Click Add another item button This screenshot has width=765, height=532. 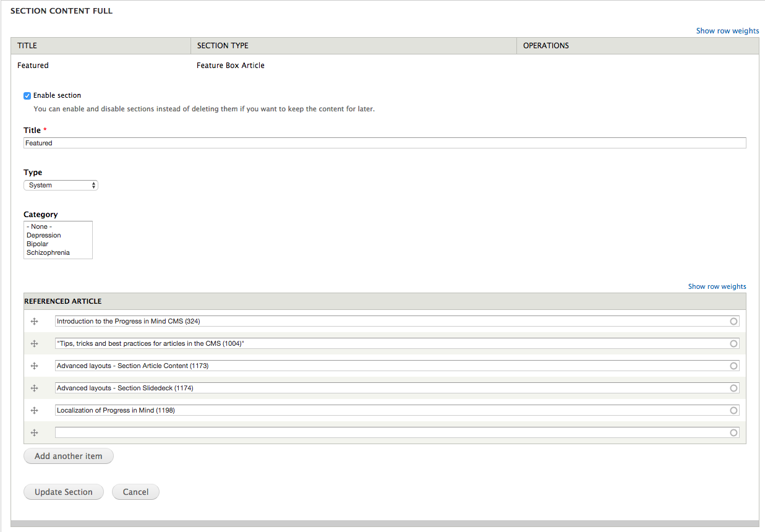(68, 457)
